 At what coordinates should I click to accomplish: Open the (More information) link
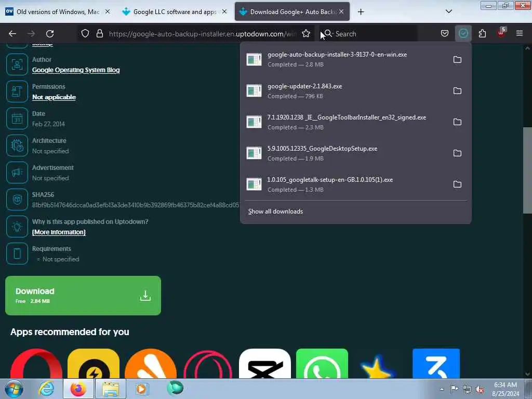[x=59, y=232]
